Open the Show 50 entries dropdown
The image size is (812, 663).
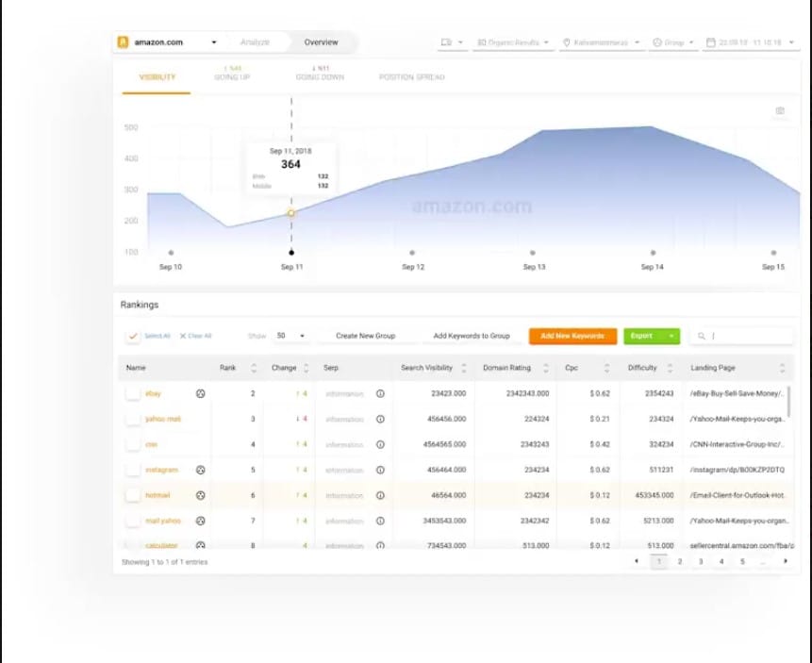290,336
